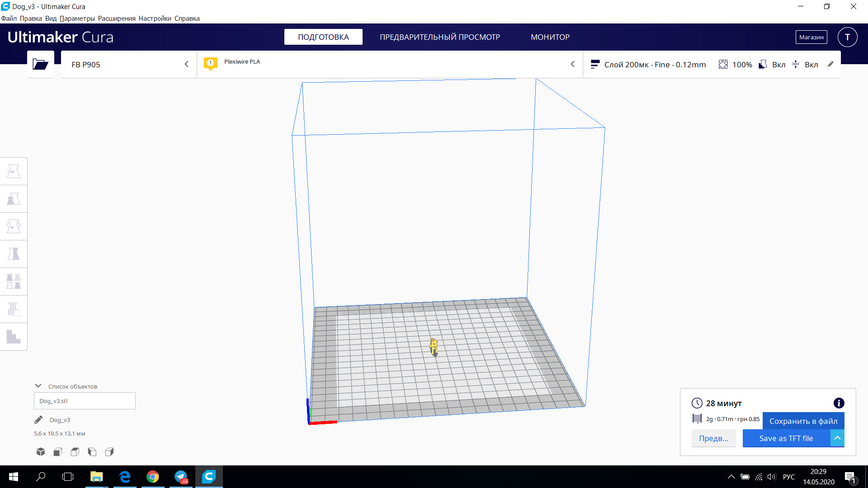Select the Mirror tool in left toolbar
The height and width of the screenshot is (488, 868).
pos(14,254)
